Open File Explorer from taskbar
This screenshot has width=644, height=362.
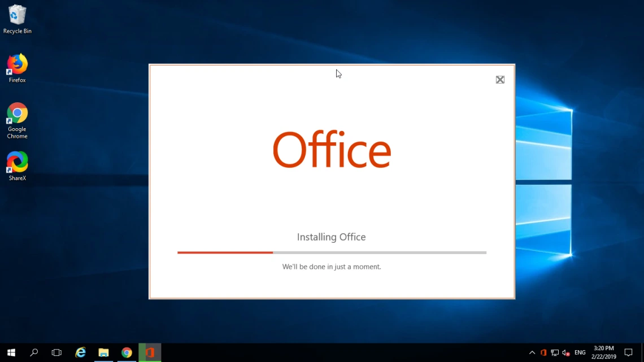tap(103, 352)
